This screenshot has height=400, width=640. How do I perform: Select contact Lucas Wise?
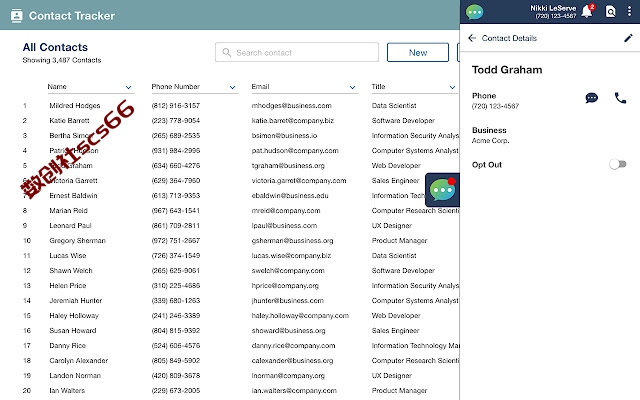tap(67, 256)
